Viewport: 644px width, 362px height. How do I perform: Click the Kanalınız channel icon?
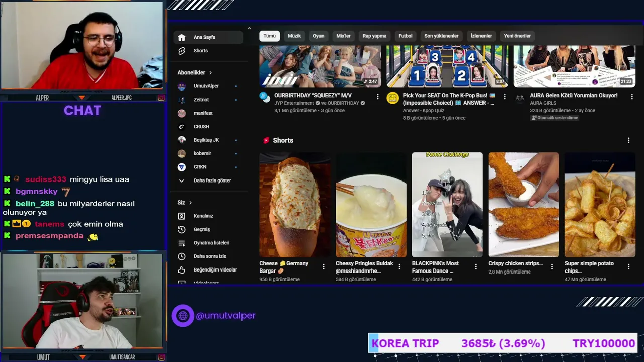(x=182, y=216)
